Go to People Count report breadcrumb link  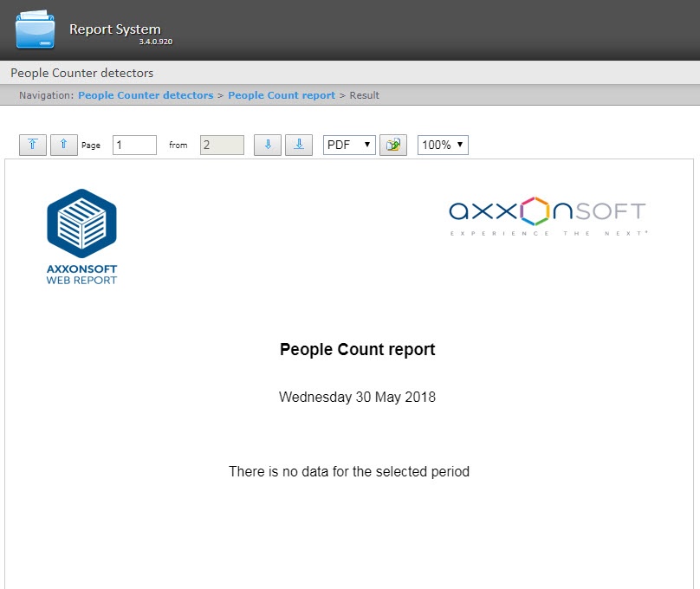(x=282, y=95)
